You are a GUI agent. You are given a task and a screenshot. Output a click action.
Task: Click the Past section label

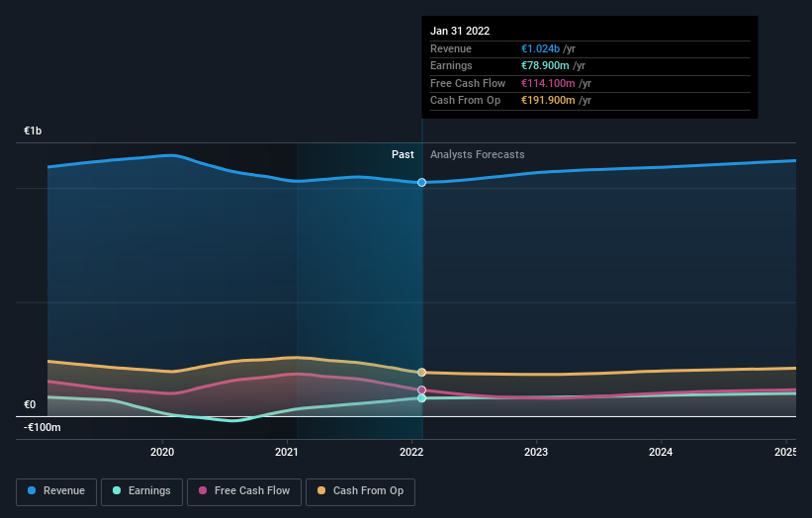(403, 154)
